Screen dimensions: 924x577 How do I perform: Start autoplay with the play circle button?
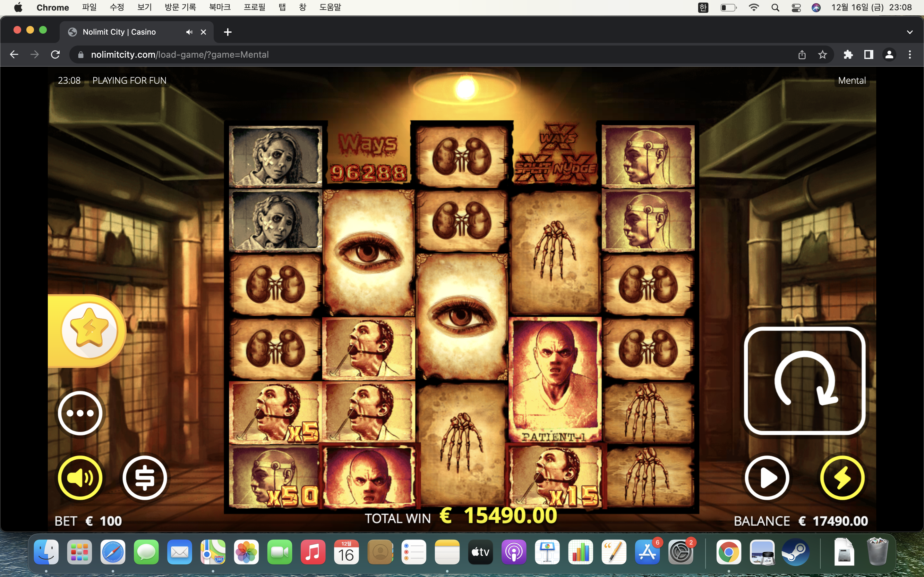[x=767, y=477]
